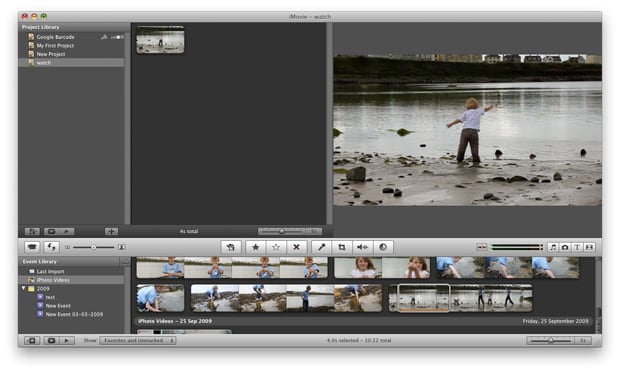Click the '4s total' project duration text
620x372 pixels.
[x=189, y=231]
